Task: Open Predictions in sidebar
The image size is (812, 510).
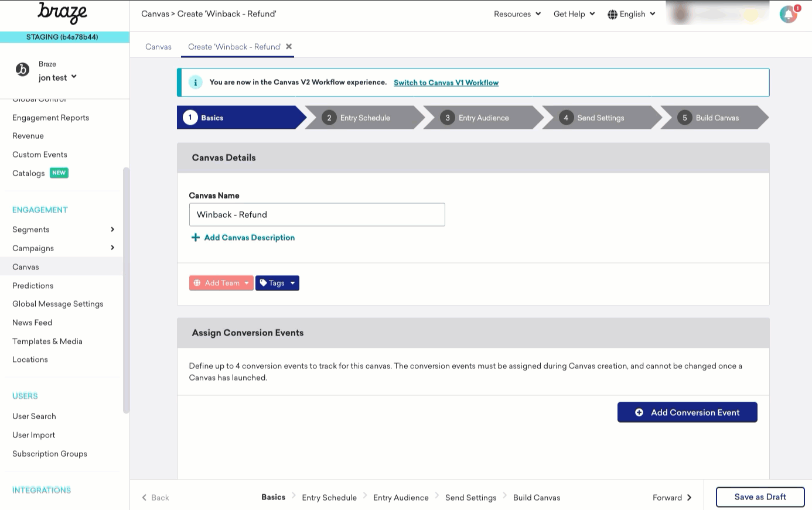Action: 33,285
